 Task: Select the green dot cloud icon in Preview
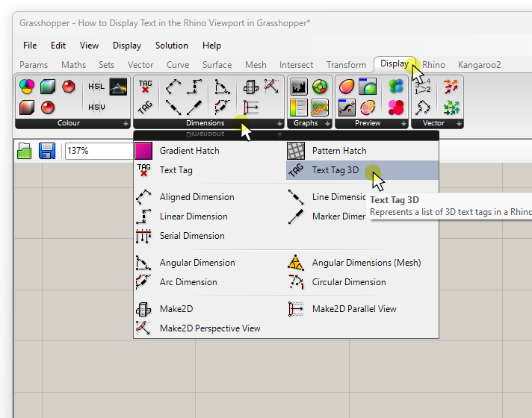pos(396,87)
